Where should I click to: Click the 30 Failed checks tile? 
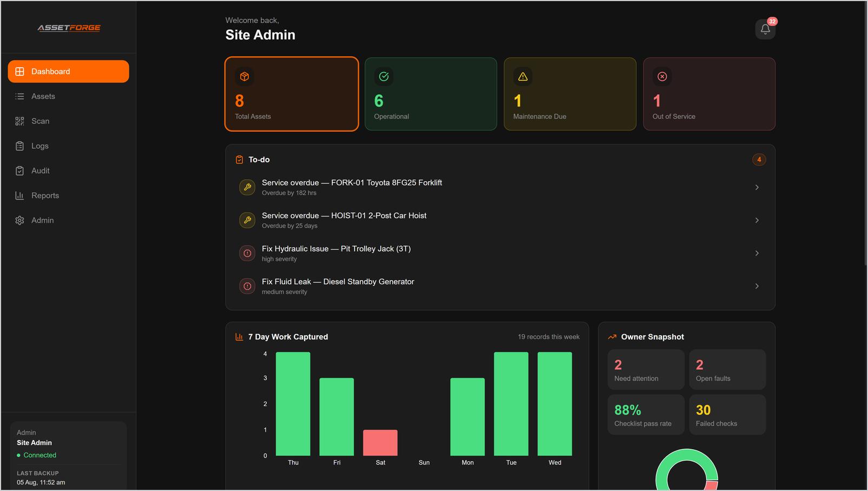(727, 415)
